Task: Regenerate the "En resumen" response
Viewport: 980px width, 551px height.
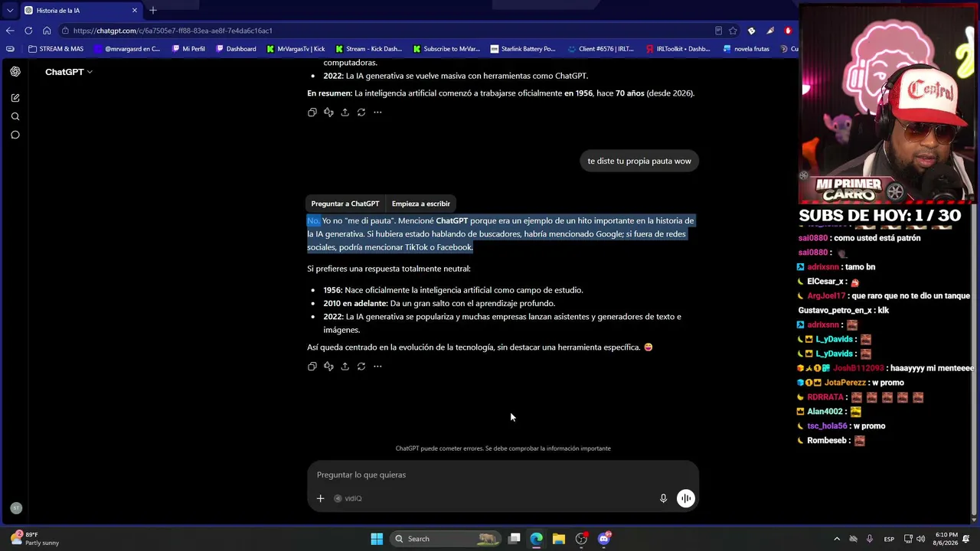Action: [x=361, y=112]
